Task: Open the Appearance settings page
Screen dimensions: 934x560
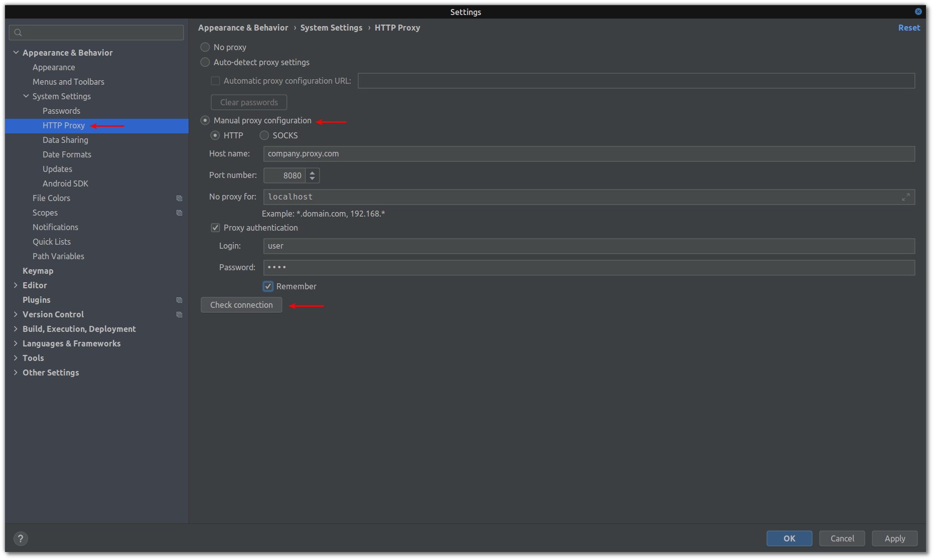Action: click(x=54, y=67)
